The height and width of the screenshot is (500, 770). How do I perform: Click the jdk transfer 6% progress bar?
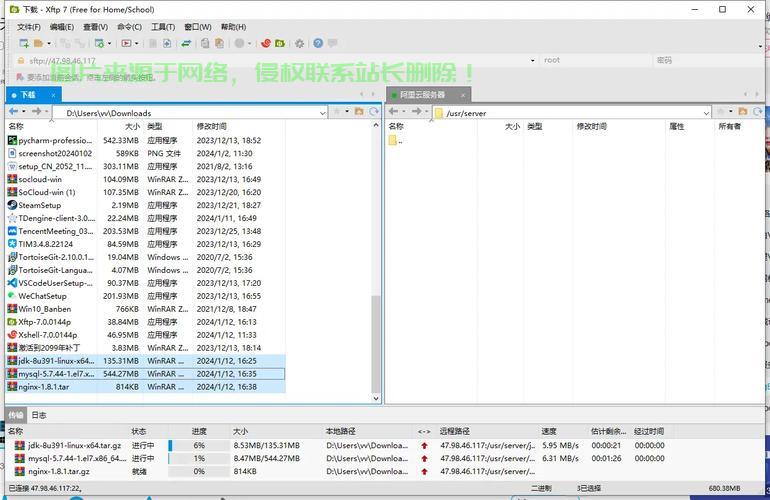coord(198,445)
